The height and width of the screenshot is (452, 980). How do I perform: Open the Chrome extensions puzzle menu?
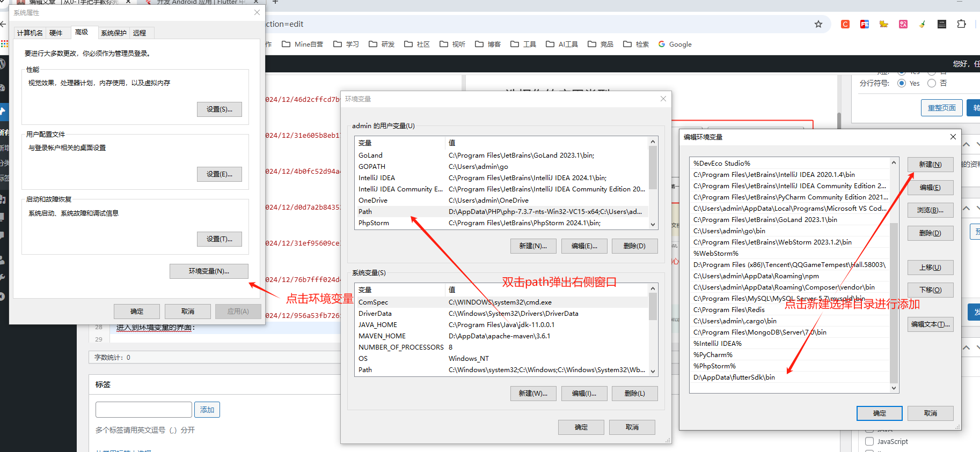(961, 24)
